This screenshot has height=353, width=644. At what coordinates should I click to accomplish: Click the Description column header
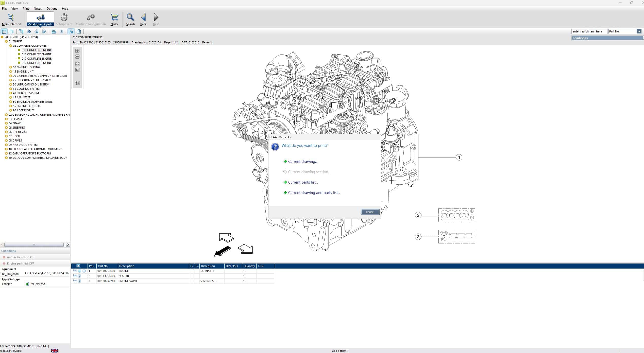click(153, 266)
